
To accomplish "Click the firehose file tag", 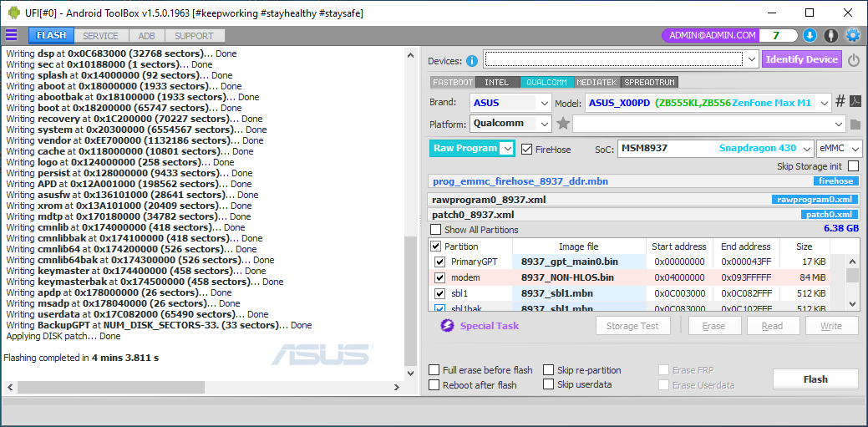I will pyautogui.click(x=836, y=181).
